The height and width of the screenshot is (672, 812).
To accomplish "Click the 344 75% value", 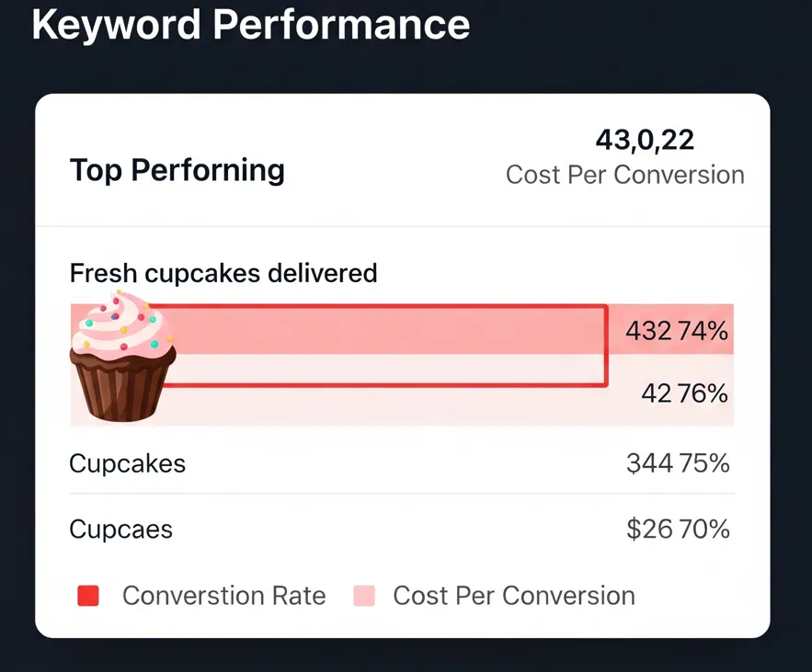I will click(x=678, y=463).
